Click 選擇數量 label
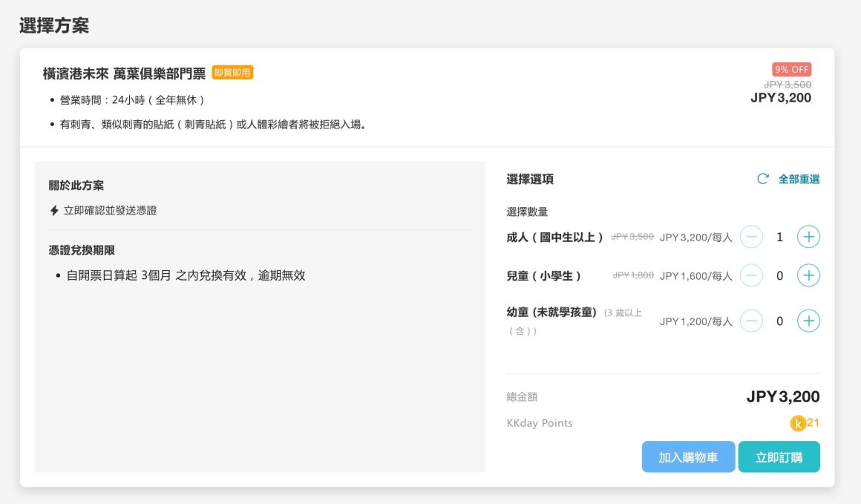Image resolution: width=861 pixels, height=504 pixels. pyautogui.click(x=527, y=212)
